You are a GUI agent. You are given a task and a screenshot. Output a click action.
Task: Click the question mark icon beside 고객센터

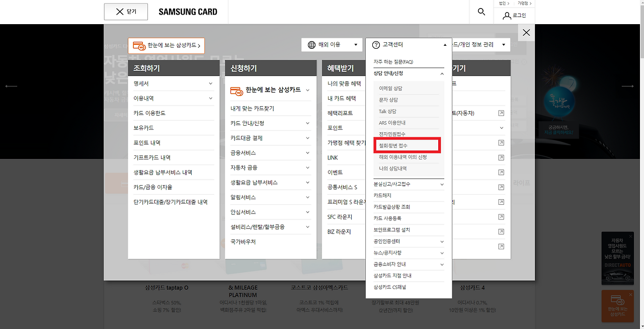375,44
